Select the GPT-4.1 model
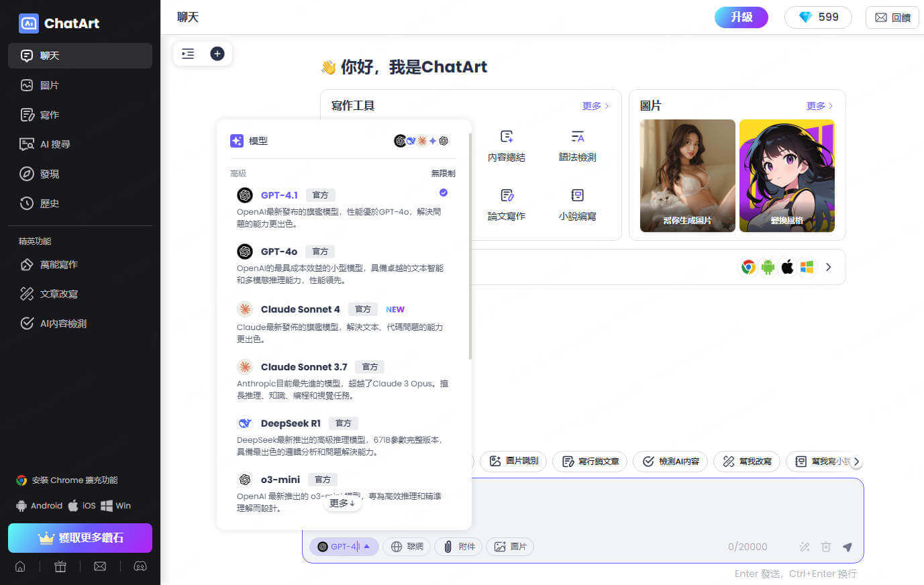Viewport: 924px width, 585px height. click(342, 209)
